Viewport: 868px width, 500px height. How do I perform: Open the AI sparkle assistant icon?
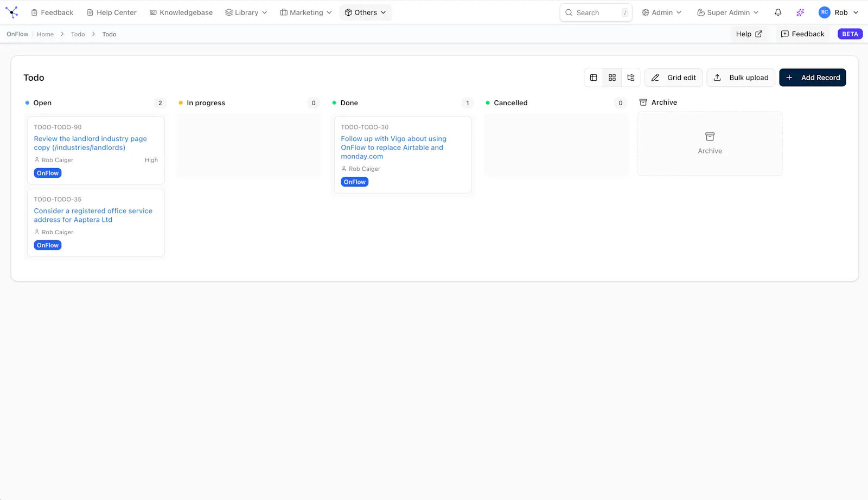(x=800, y=12)
